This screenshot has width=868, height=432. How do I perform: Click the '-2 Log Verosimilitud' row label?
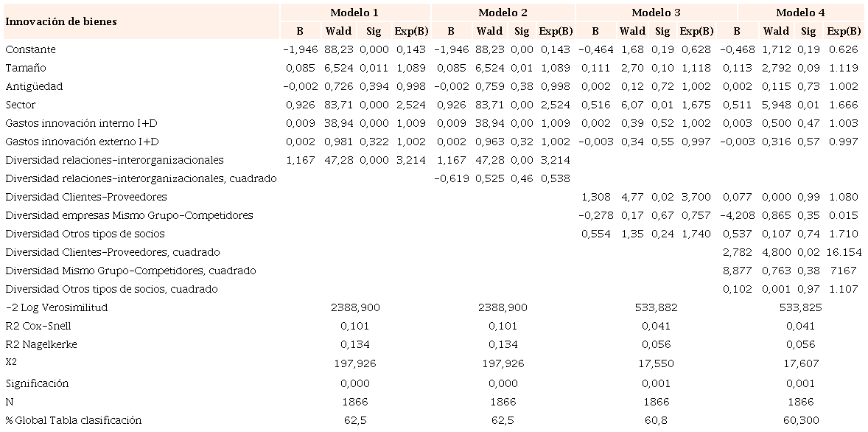point(56,307)
